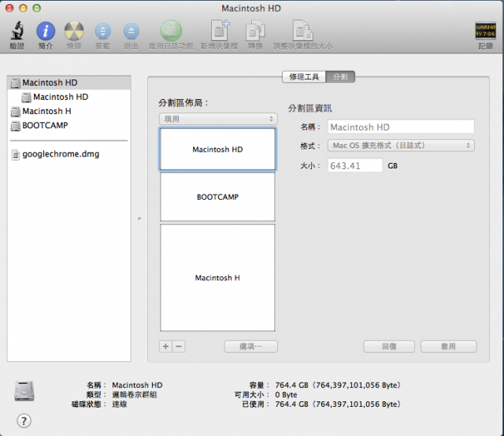Remove partition with the minus button
The width and height of the screenshot is (504, 436).
(179, 346)
